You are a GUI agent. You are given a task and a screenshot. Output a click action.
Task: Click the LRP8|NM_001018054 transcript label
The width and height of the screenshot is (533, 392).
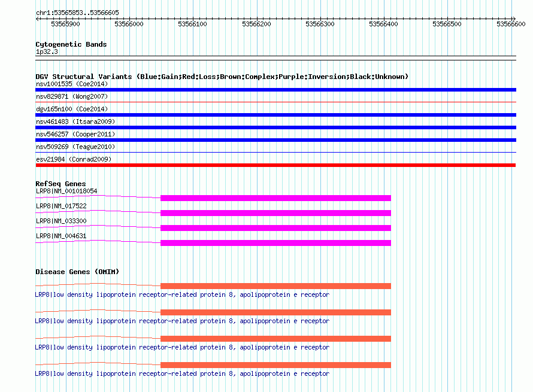pos(66,191)
